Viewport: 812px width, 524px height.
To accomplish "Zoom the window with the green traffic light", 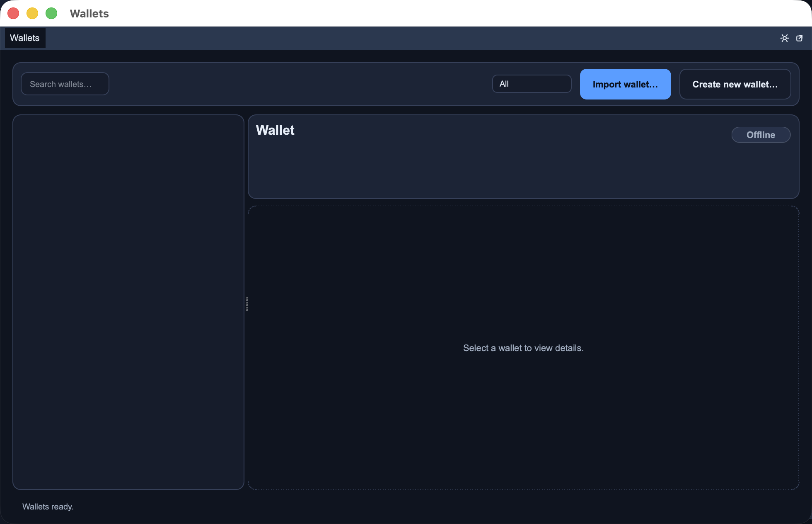I will click(x=51, y=13).
